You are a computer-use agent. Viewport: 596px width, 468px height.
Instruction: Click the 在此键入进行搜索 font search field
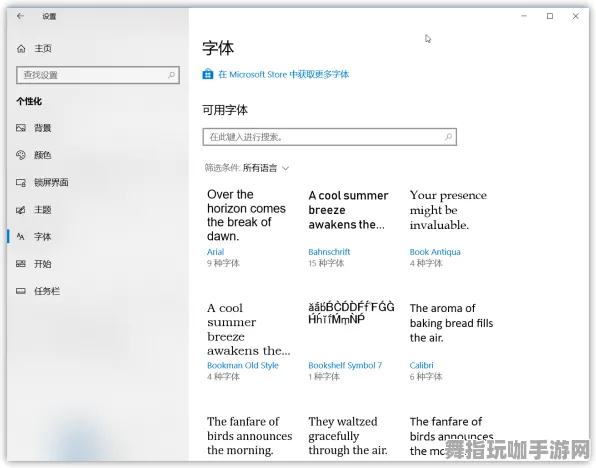(330, 137)
